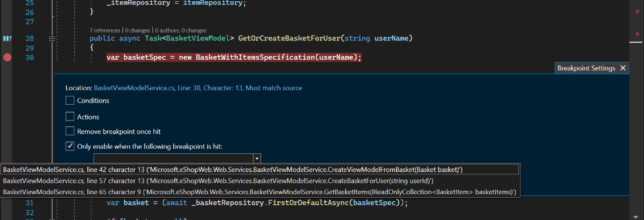Screen dimensions: 644x220
Task: Choose the line 57 CreateBasketForUser breakpoint option
Action: pyautogui.click(x=260, y=181)
